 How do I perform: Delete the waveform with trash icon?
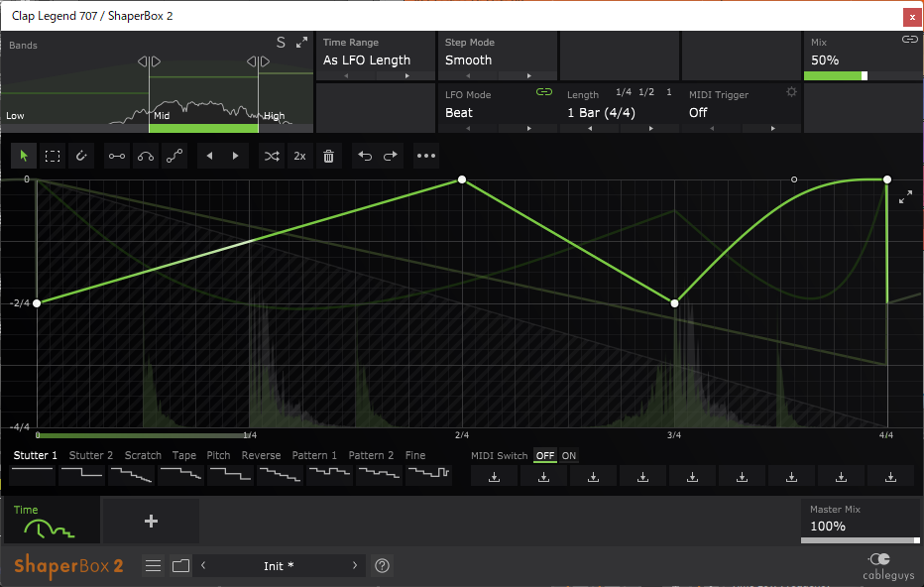329,157
